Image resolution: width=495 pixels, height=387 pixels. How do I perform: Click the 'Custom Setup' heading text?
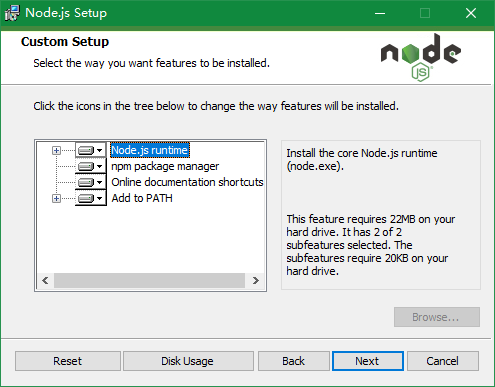click(65, 42)
